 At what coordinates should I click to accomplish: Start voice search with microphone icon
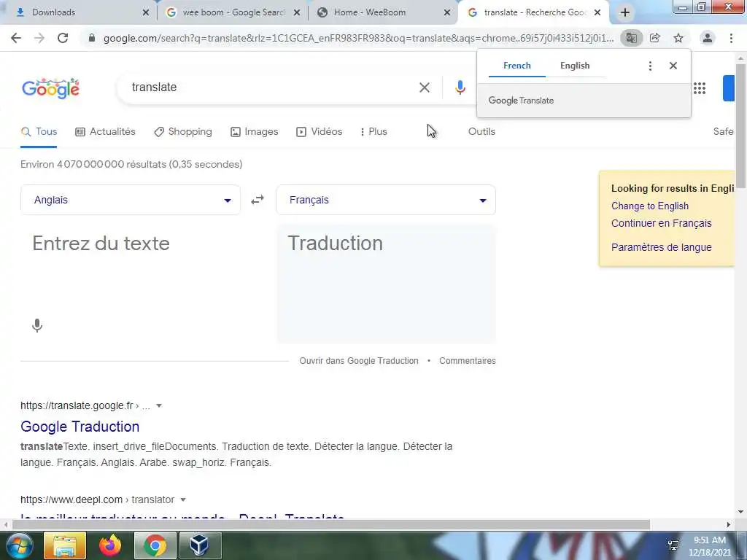pyautogui.click(x=460, y=87)
